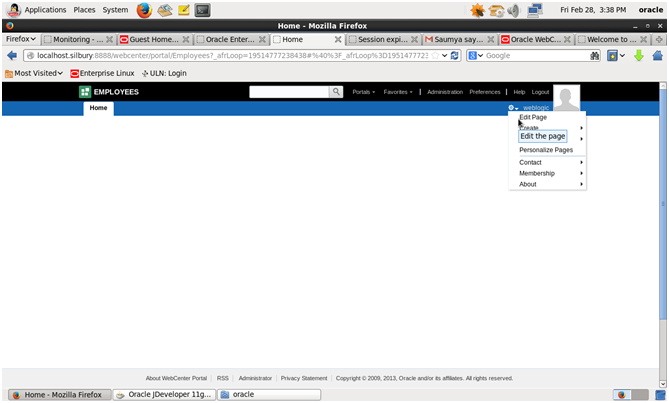Click the green downloads arrow icon
The width and height of the screenshot is (669, 403).
tap(638, 55)
